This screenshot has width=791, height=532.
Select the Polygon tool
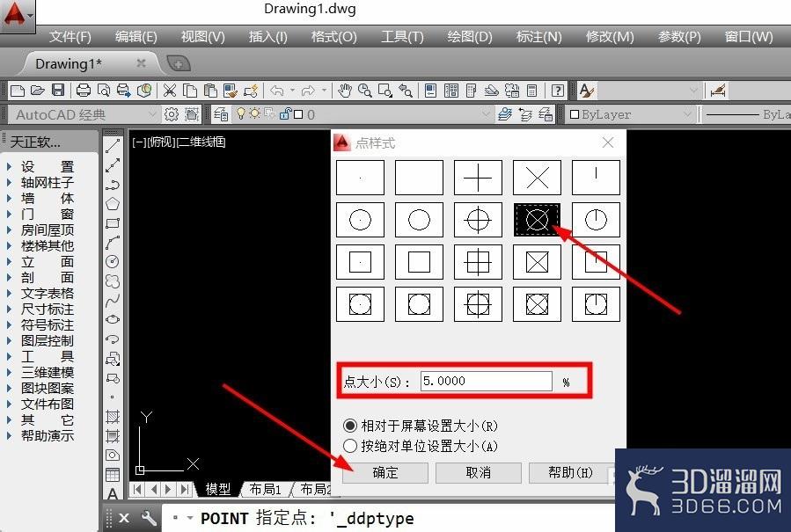pos(112,204)
